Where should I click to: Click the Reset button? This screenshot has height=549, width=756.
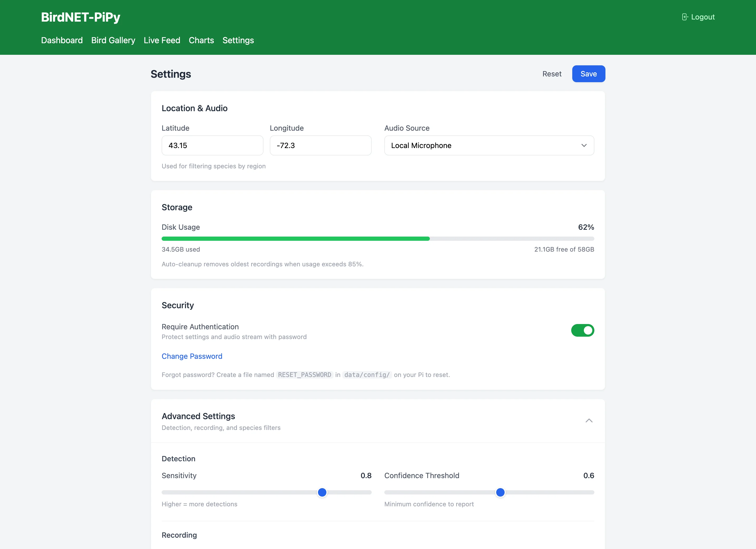[551, 74]
